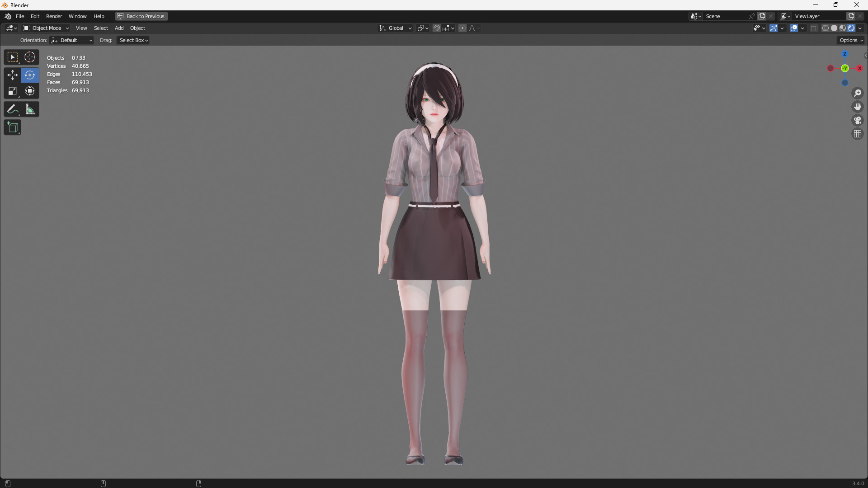Select the Scale tool
868x488 pixels.
(13, 91)
